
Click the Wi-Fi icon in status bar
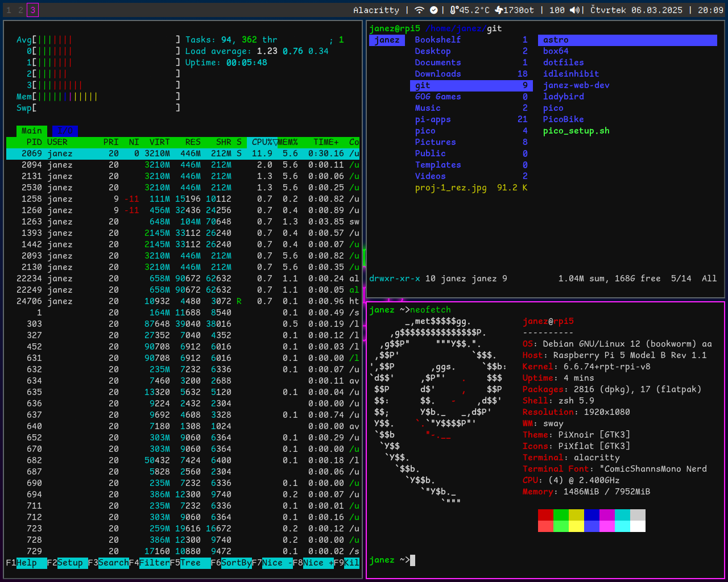pos(419,10)
